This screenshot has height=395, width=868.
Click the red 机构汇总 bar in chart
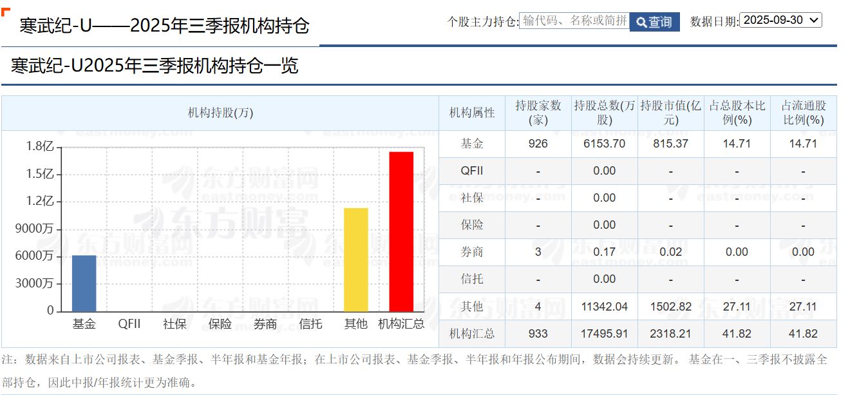pyautogui.click(x=401, y=231)
